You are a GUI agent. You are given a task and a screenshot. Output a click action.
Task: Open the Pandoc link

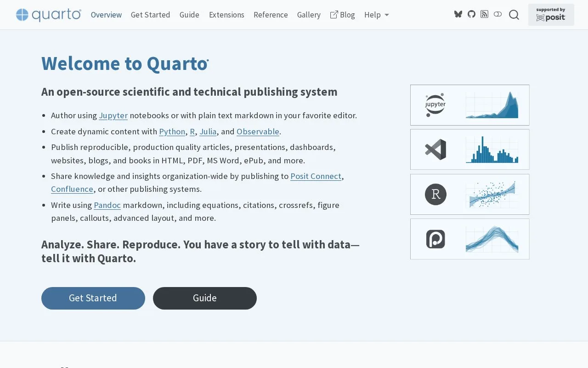point(107,205)
